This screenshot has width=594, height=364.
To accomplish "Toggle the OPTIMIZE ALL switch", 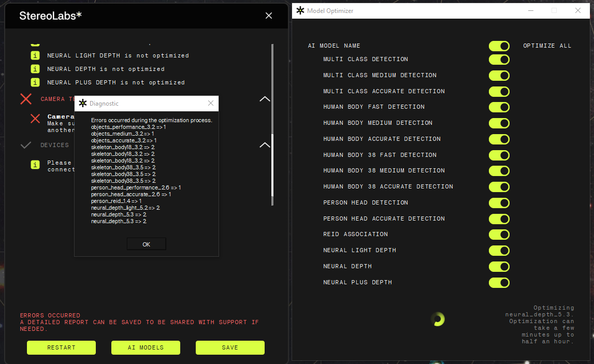I will (499, 46).
